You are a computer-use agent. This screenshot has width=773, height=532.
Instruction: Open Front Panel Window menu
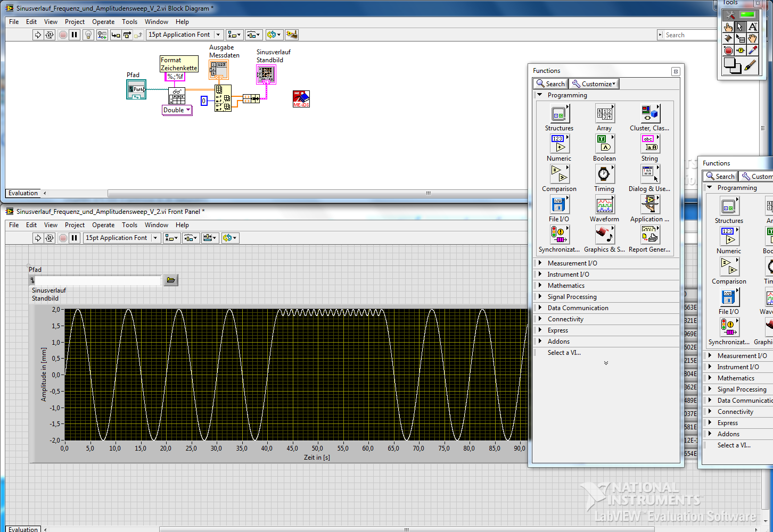coord(157,225)
